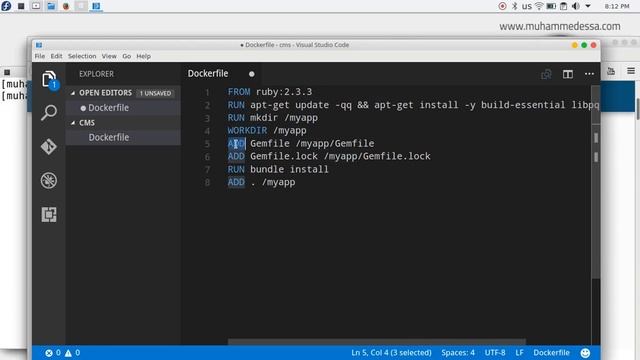The height and width of the screenshot is (360, 640).
Task: Change indentation via Spaces: 4
Action: click(x=458, y=353)
